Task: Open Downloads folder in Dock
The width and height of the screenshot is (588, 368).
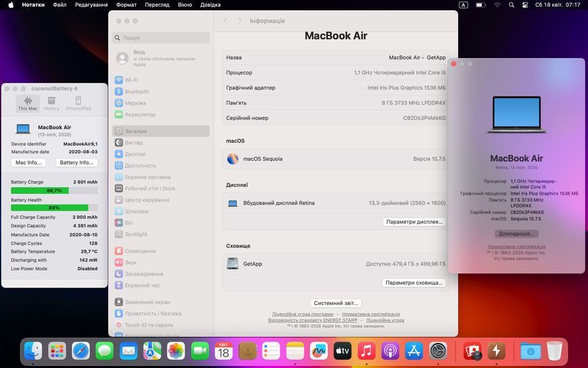Action: point(531,351)
